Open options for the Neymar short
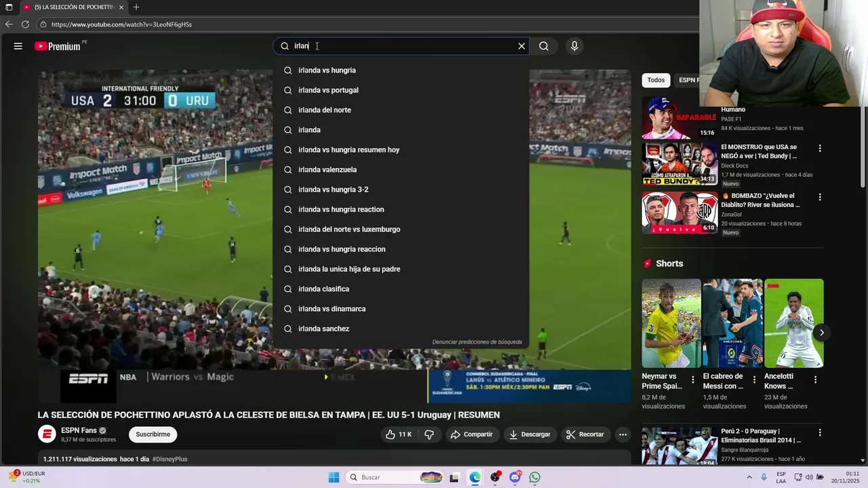 pos(693,380)
